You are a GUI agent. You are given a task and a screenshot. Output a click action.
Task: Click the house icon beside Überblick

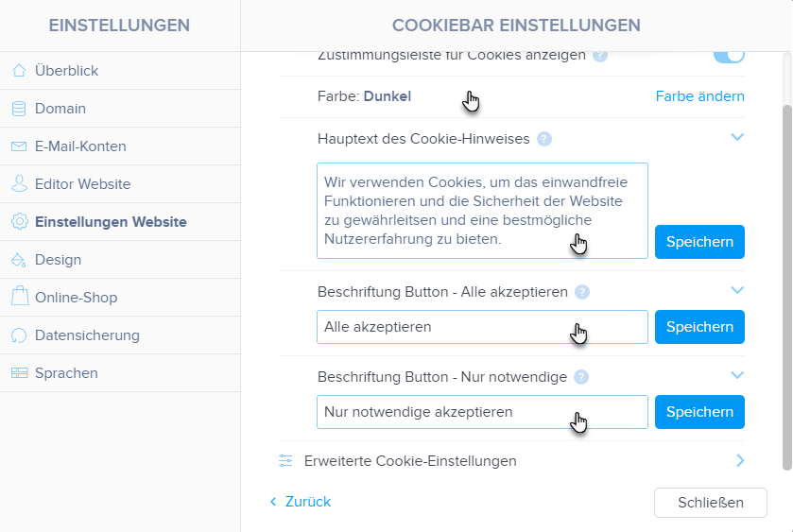click(19, 71)
